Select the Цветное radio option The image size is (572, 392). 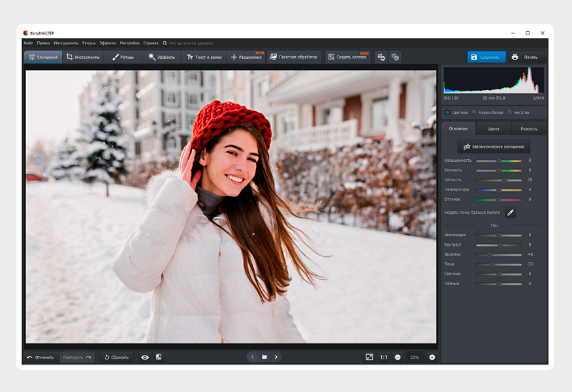point(447,113)
